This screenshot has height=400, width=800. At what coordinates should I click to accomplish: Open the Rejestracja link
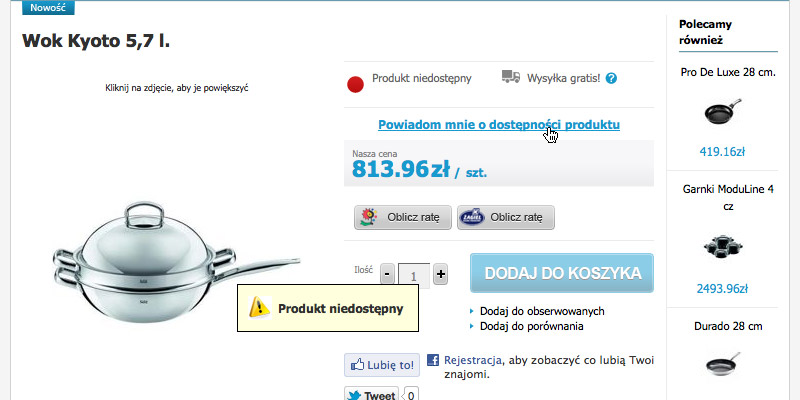coord(472,360)
